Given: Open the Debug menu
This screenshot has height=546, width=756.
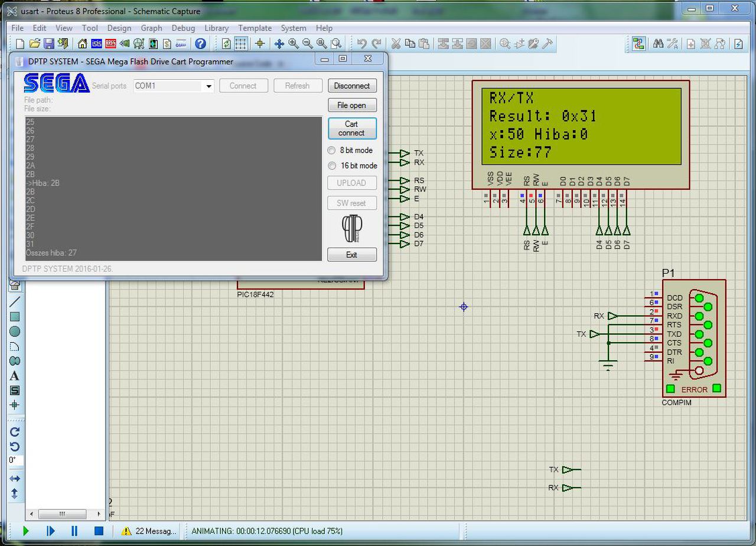Looking at the screenshot, I should pyautogui.click(x=183, y=28).
